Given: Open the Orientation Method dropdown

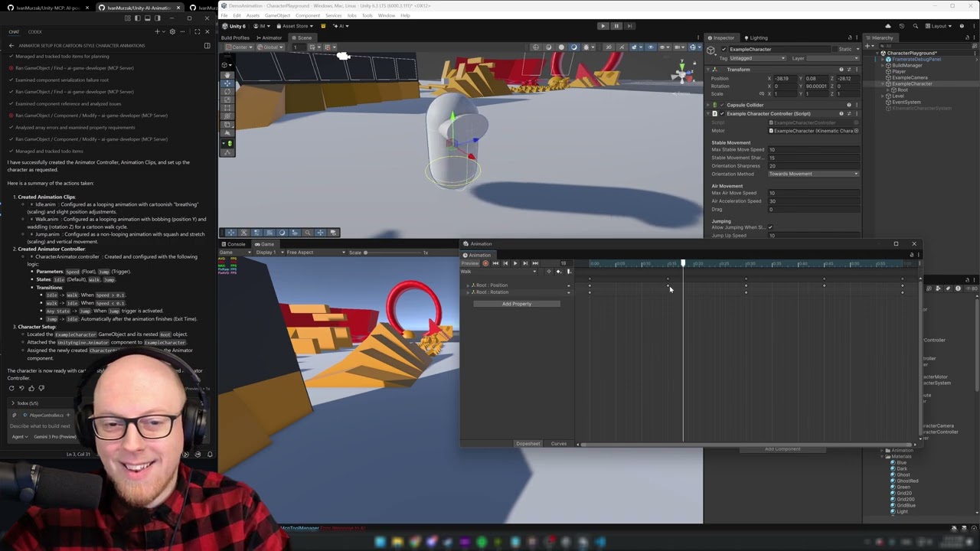Looking at the screenshot, I should point(813,174).
